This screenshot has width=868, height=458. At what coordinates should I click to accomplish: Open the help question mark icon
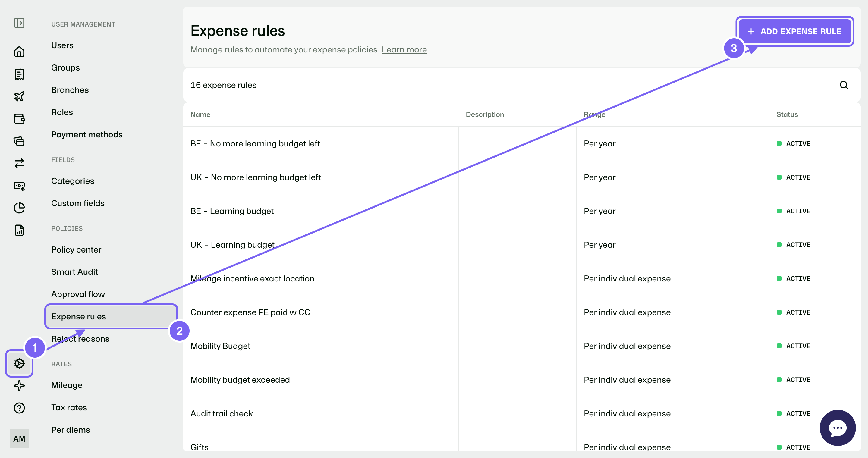click(x=19, y=408)
